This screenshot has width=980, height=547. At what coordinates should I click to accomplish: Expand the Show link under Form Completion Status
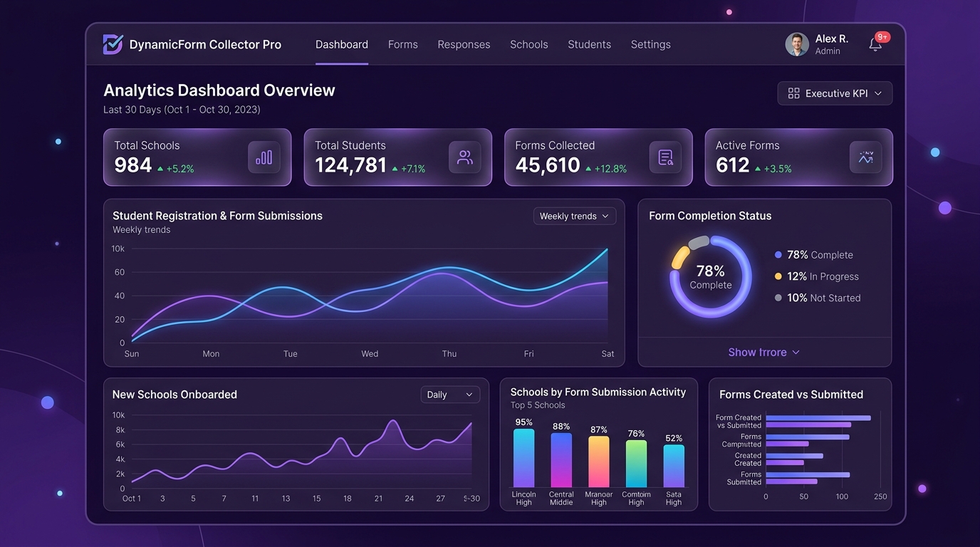(763, 352)
